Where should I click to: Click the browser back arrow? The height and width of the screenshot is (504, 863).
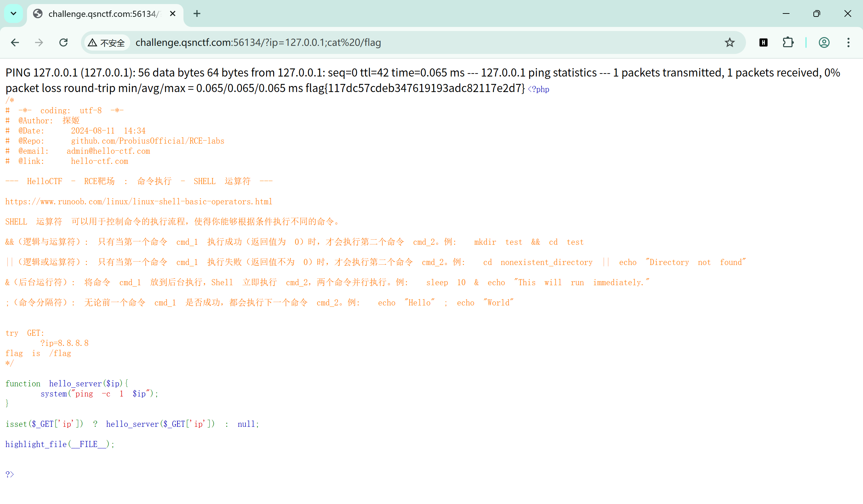click(x=15, y=42)
